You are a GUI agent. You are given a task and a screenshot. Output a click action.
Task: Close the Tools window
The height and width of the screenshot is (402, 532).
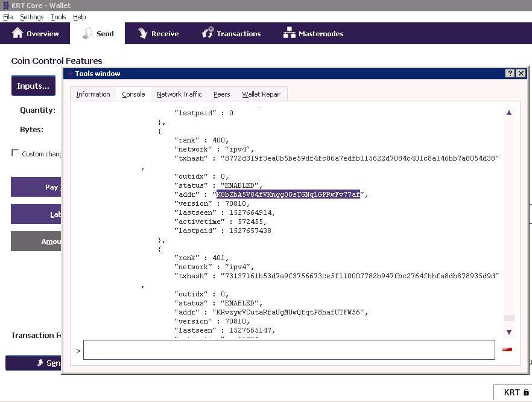(521, 74)
